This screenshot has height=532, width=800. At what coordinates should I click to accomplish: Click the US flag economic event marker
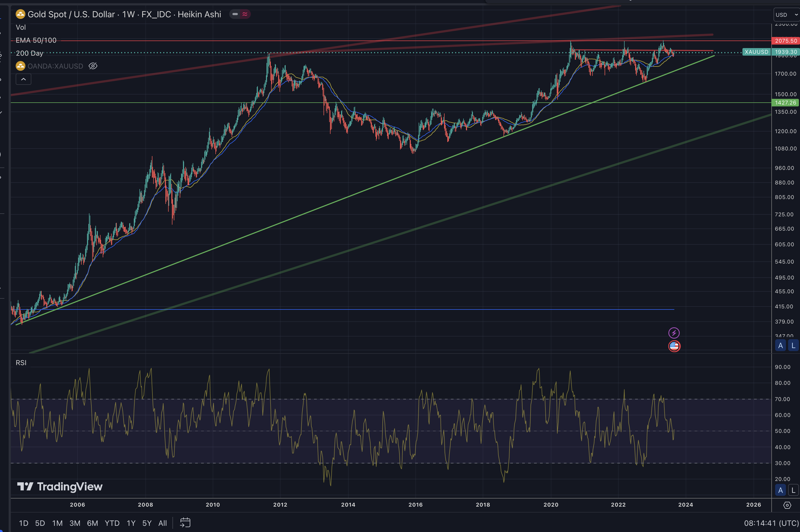tap(674, 346)
